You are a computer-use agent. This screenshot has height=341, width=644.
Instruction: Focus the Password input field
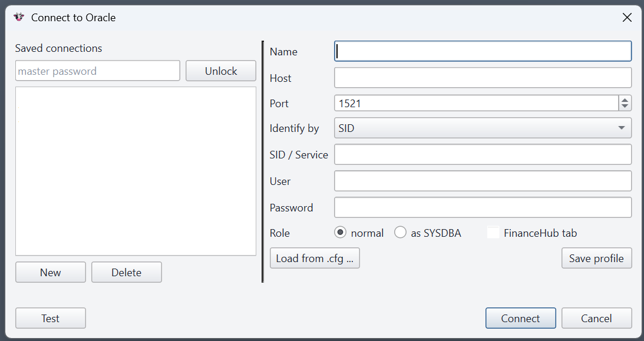[x=483, y=208]
